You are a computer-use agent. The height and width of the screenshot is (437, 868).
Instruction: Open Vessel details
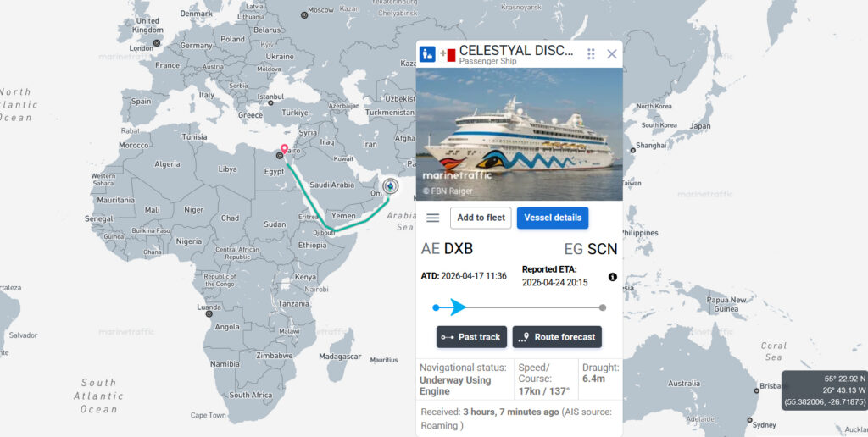pyautogui.click(x=553, y=218)
